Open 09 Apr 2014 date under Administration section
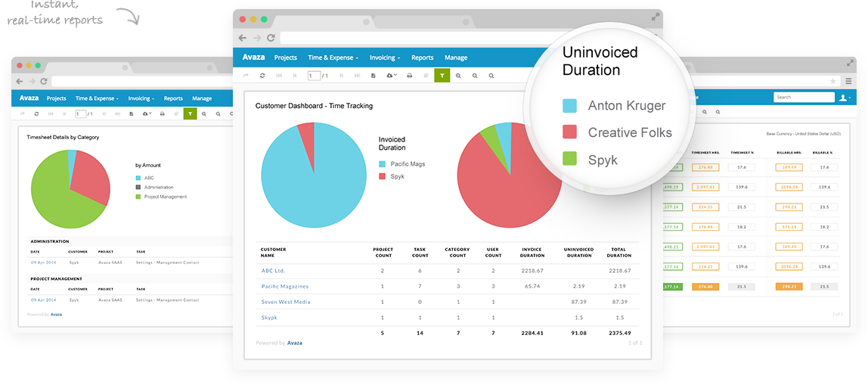 tap(43, 262)
